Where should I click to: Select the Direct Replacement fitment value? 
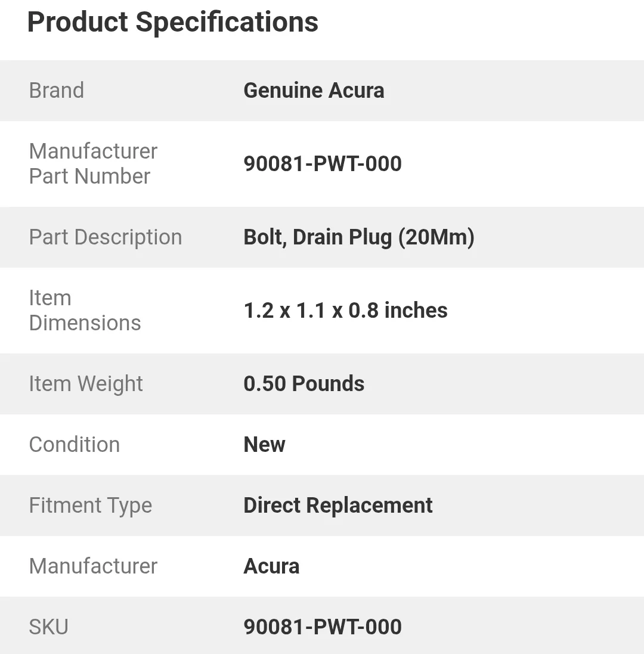(x=338, y=506)
